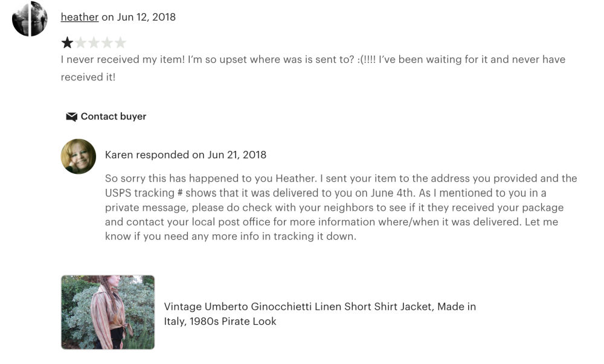Click the response date Jun 21, 2018
This screenshot has height=364, width=604.
[237, 155]
